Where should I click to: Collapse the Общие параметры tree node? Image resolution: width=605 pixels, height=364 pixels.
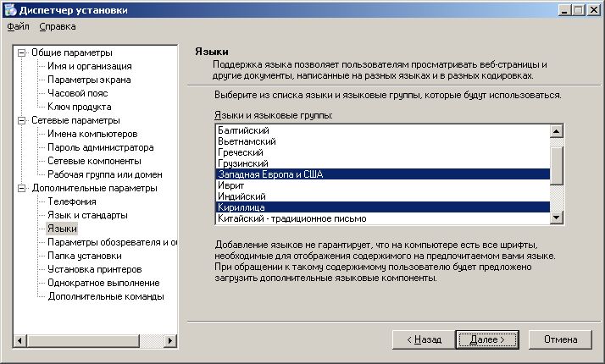[x=22, y=52]
